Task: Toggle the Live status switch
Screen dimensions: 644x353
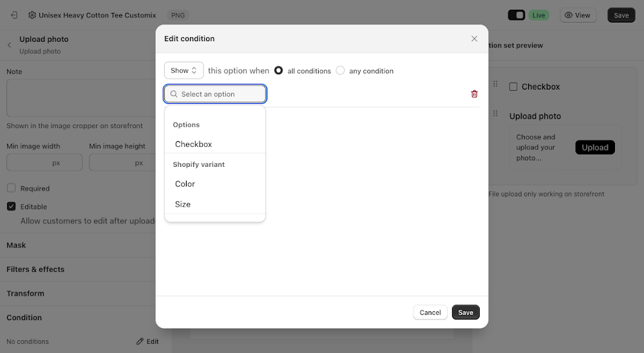Action: [516, 15]
